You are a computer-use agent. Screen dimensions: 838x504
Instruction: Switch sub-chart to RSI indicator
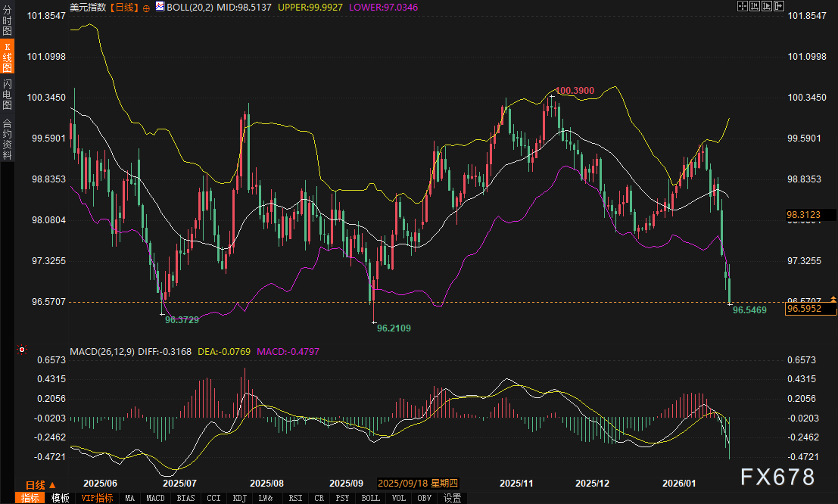(x=295, y=498)
